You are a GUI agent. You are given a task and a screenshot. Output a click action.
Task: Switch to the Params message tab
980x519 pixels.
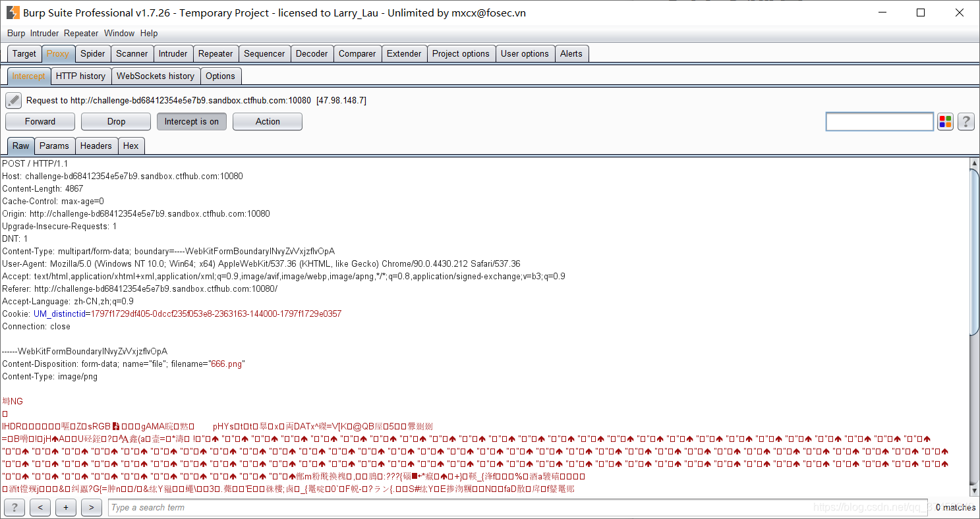tap(54, 146)
